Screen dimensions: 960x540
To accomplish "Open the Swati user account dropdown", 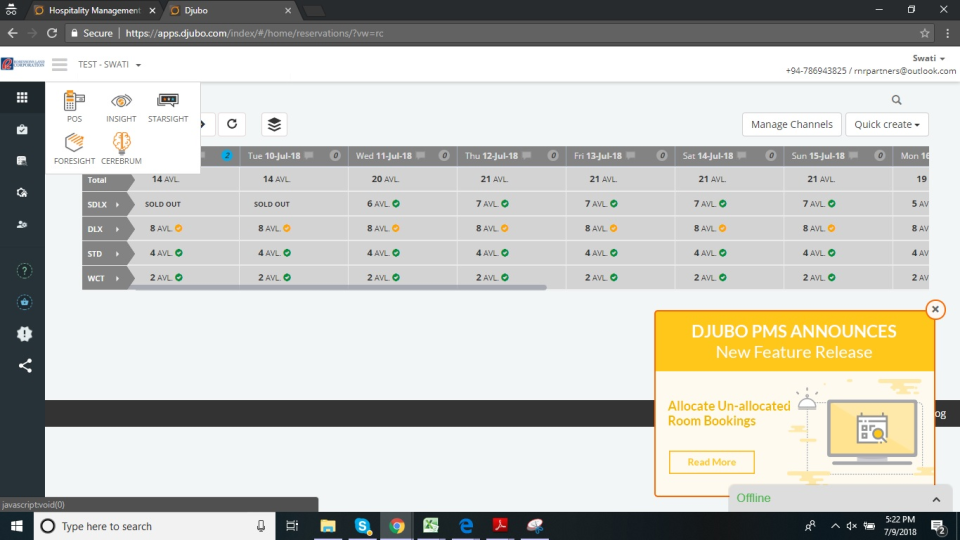I will pos(928,58).
